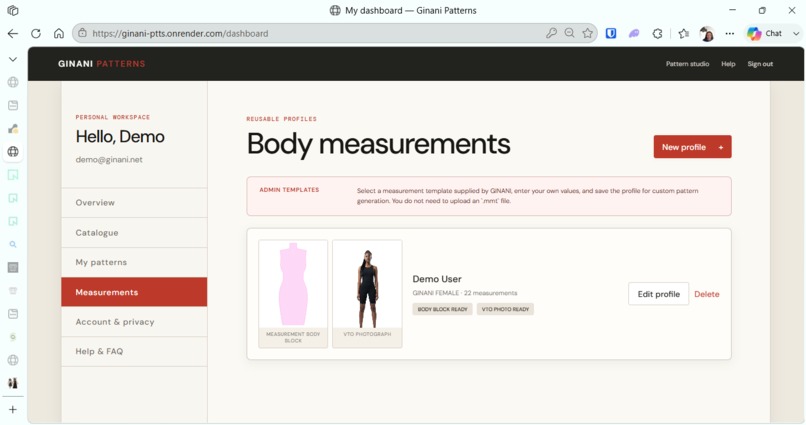Go to Overview in sidebar
Image resolution: width=806 pixels, height=425 pixels.
click(x=134, y=202)
